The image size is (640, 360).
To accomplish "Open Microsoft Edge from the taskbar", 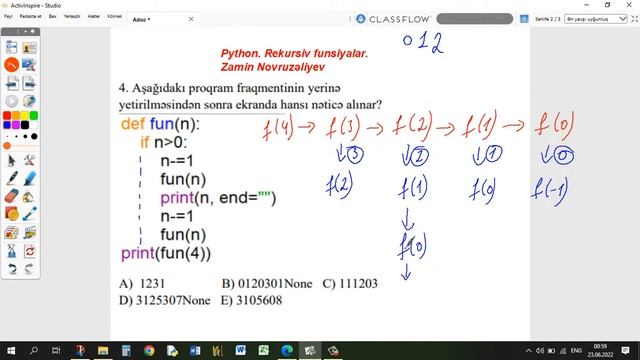I will point(287,351).
